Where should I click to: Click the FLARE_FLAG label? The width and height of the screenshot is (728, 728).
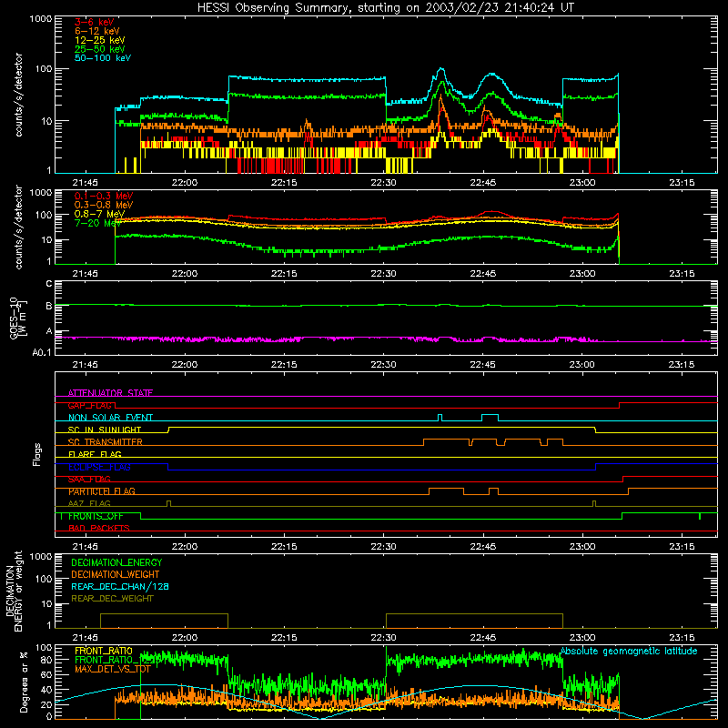click(x=95, y=454)
